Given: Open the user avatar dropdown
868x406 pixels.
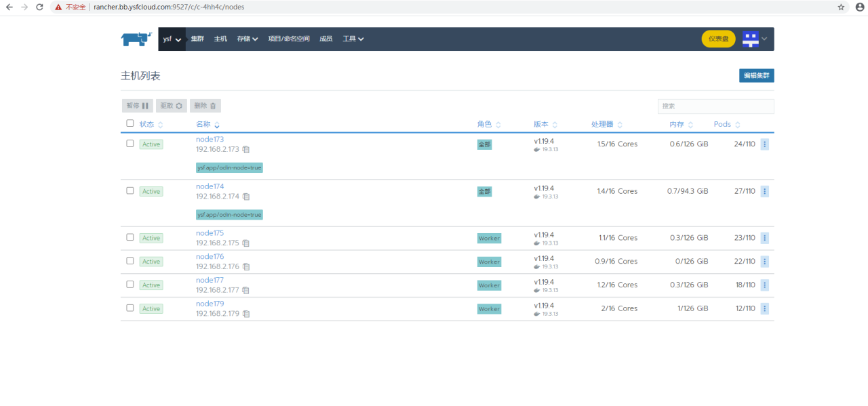Looking at the screenshot, I should point(754,39).
